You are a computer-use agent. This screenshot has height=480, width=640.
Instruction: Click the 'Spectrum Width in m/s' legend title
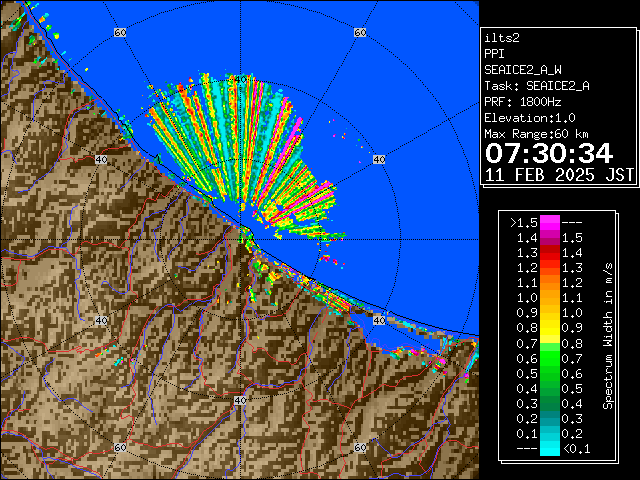[x=608, y=336]
